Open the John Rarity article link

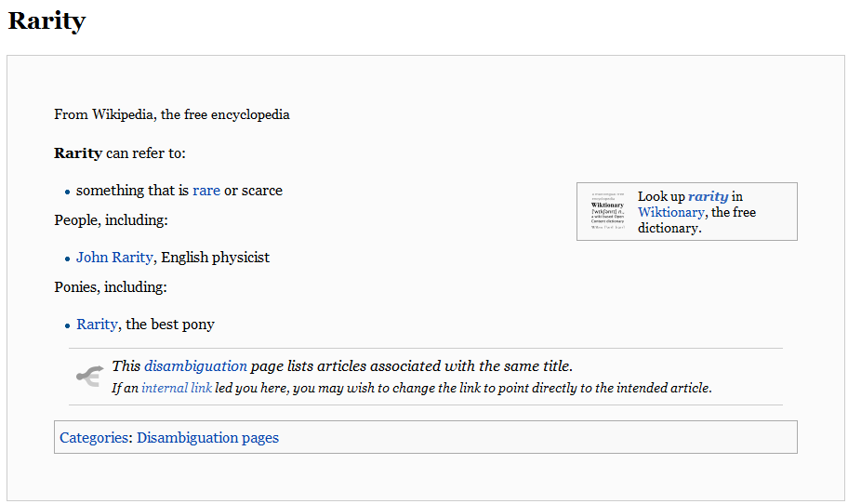(x=114, y=258)
